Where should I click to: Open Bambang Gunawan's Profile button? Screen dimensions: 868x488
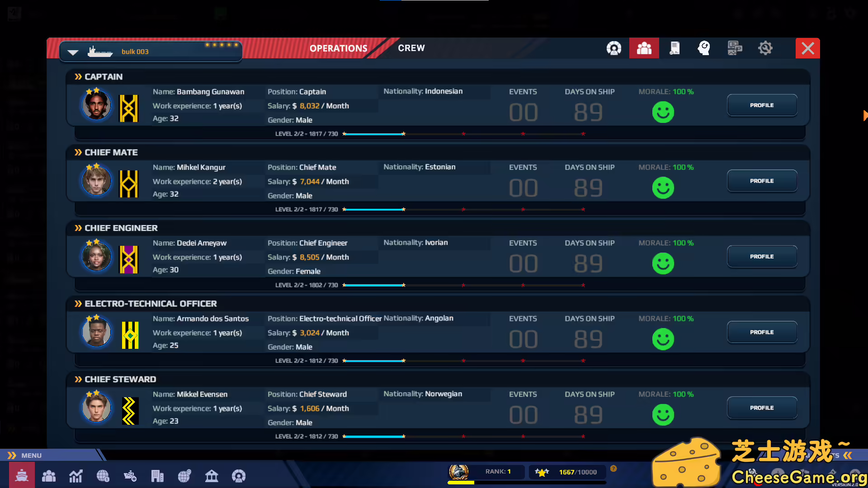761,105
